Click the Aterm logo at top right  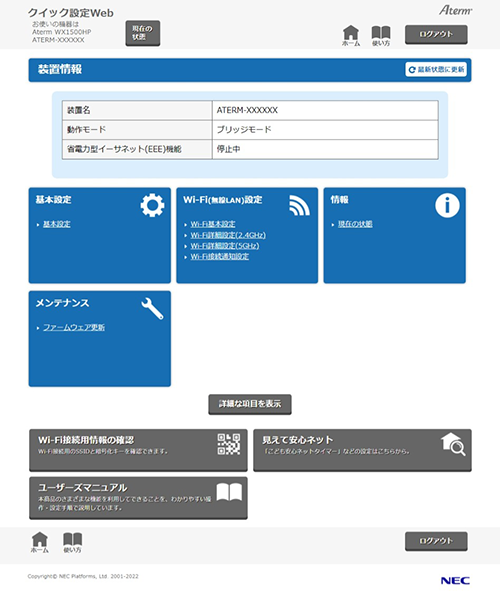(x=455, y=10)
